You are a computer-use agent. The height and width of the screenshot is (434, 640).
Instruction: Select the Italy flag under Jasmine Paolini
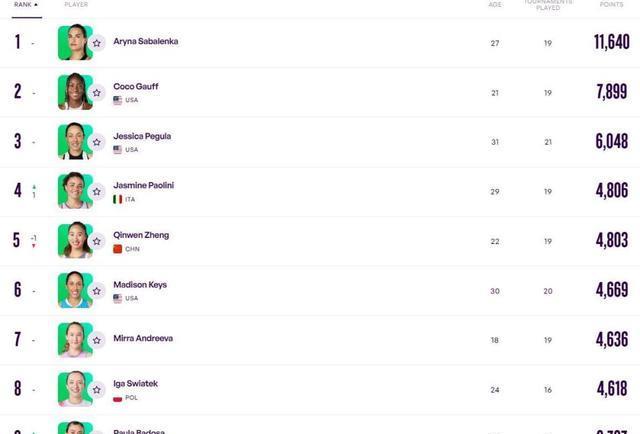[118, 199]
